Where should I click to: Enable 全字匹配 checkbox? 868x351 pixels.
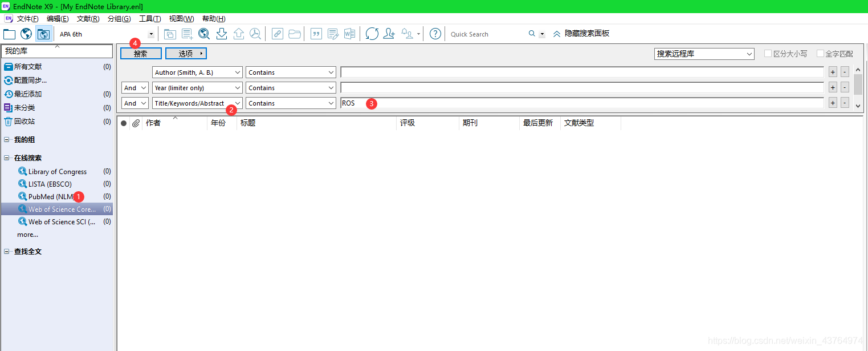pyautogui.click(x=820, y=54)
